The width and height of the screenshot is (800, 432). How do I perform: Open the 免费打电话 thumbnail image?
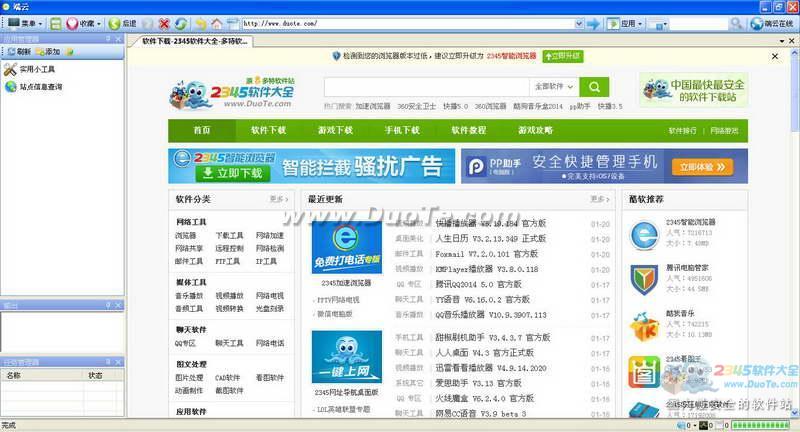(x=347, y=247)
